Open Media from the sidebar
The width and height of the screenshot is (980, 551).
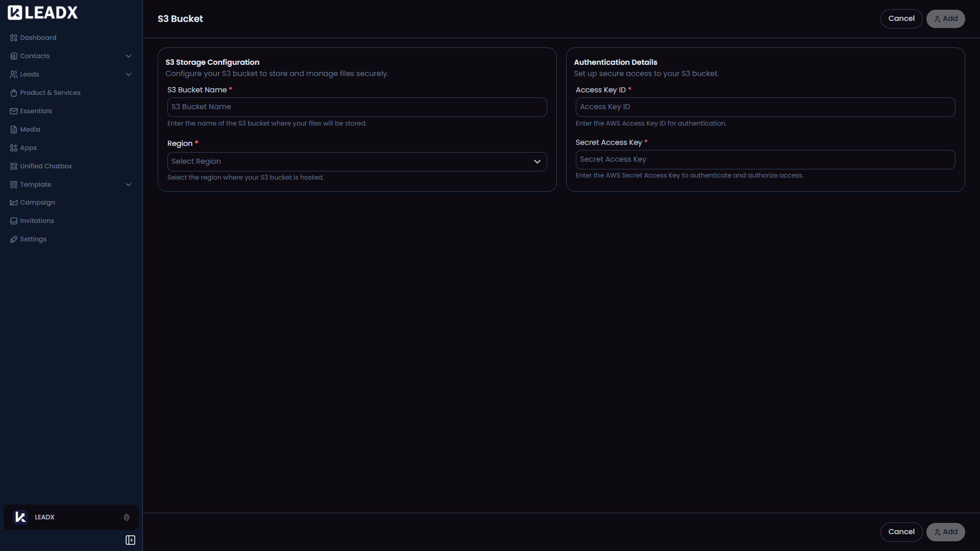(x=13, y=129)
